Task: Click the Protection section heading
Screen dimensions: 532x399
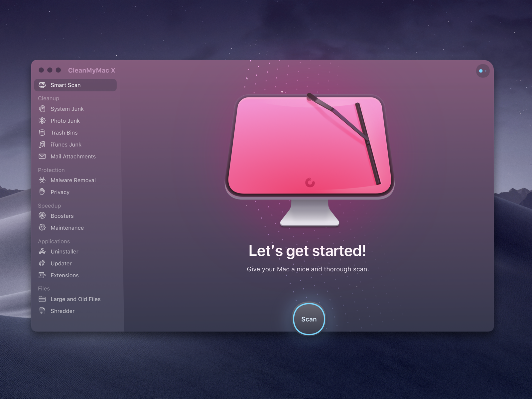Action: [x=51, y=170]
